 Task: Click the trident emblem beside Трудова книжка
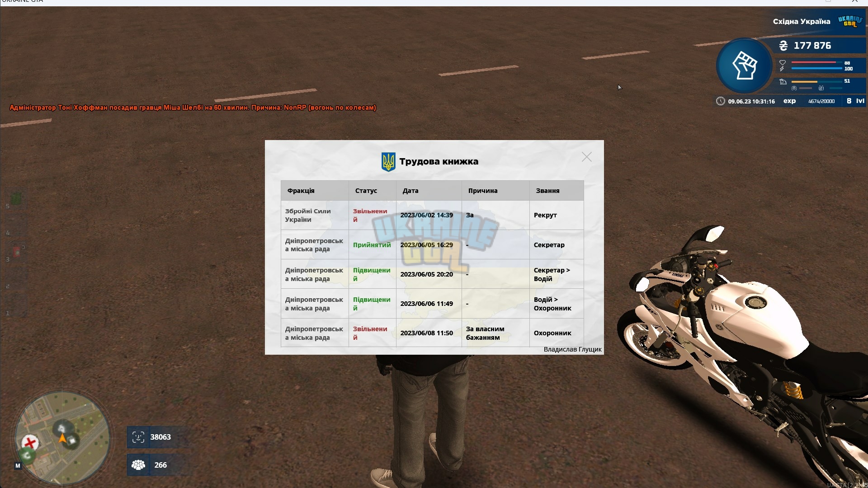click(388, 162)
